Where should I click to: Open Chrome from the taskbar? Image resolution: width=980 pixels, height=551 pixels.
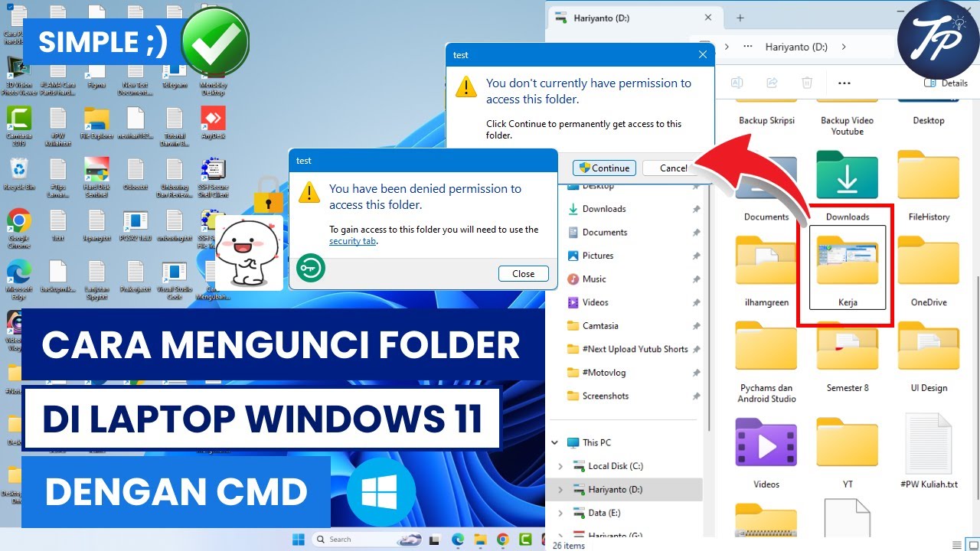(x=502, y=539)
